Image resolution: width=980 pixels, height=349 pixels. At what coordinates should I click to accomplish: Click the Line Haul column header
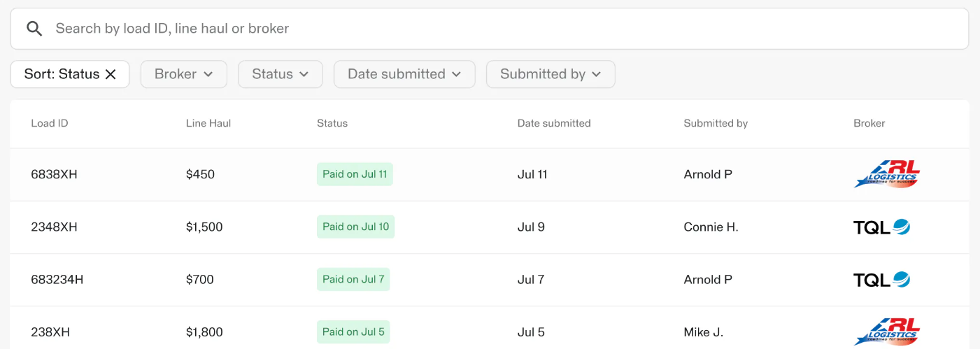pos(208,123)
